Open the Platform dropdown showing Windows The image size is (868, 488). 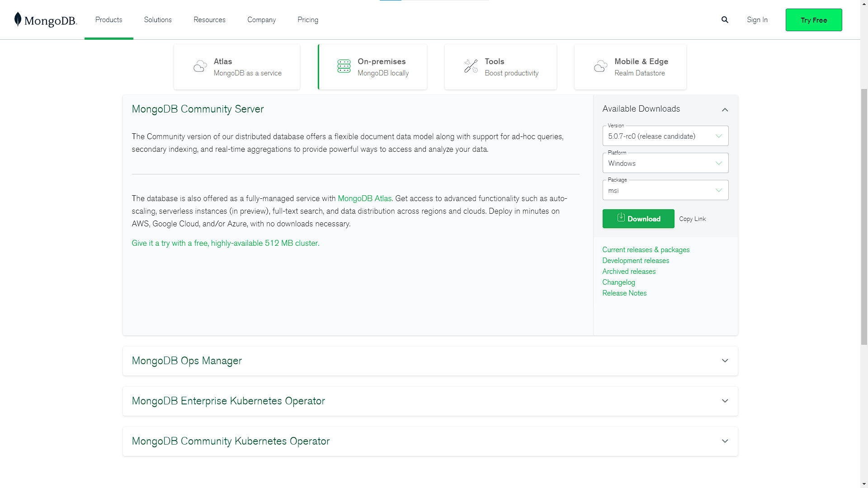665,163
